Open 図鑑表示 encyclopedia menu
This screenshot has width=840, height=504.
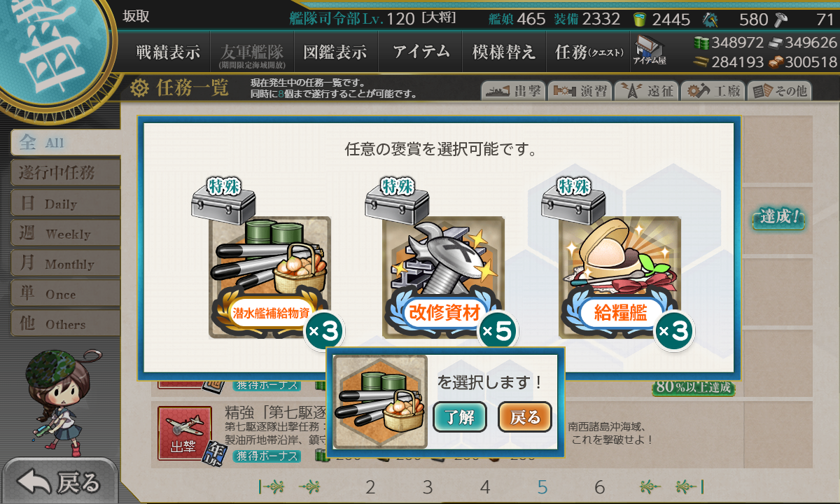coord(335,52)
